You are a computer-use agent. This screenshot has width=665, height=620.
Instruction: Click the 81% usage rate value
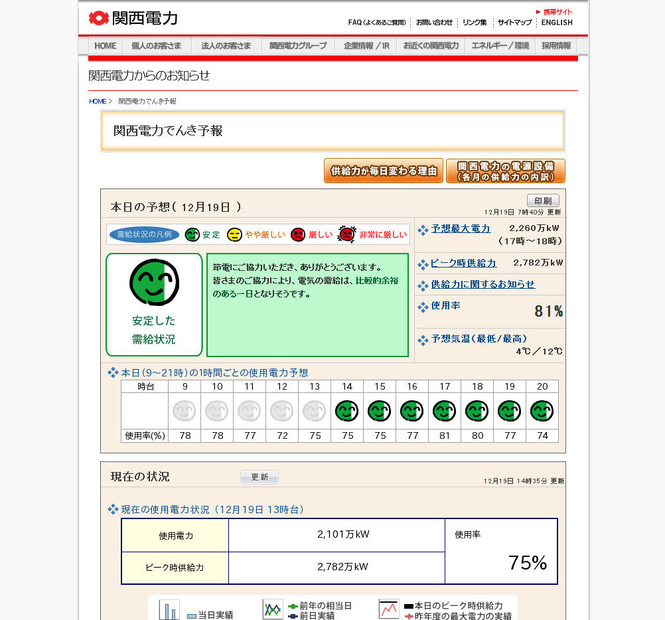[548, 311]
